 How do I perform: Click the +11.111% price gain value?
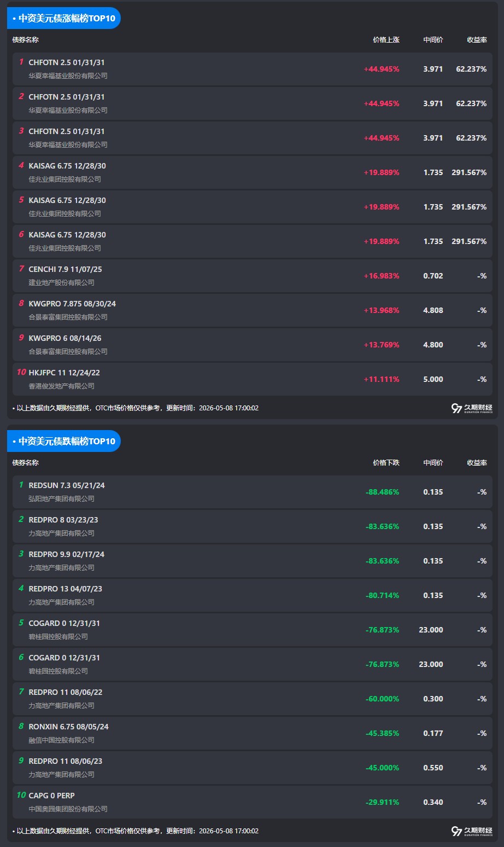pos(382,380)
